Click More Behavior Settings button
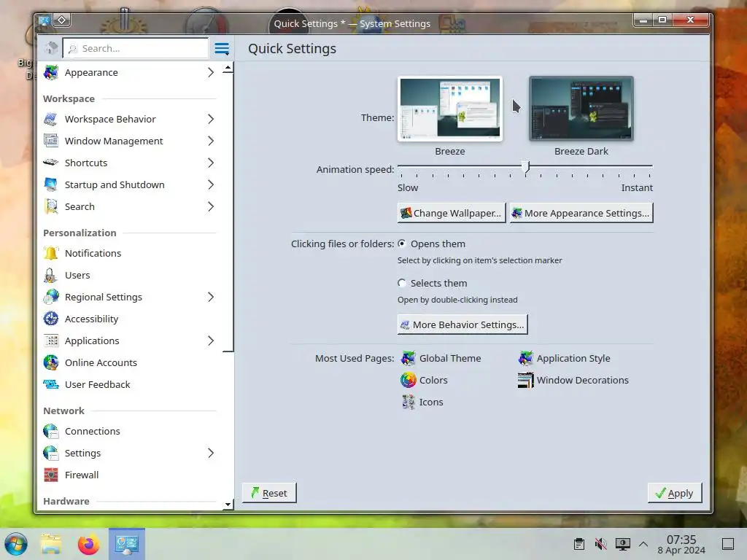This screenshot has height=560, width=747. pos(462,324)
